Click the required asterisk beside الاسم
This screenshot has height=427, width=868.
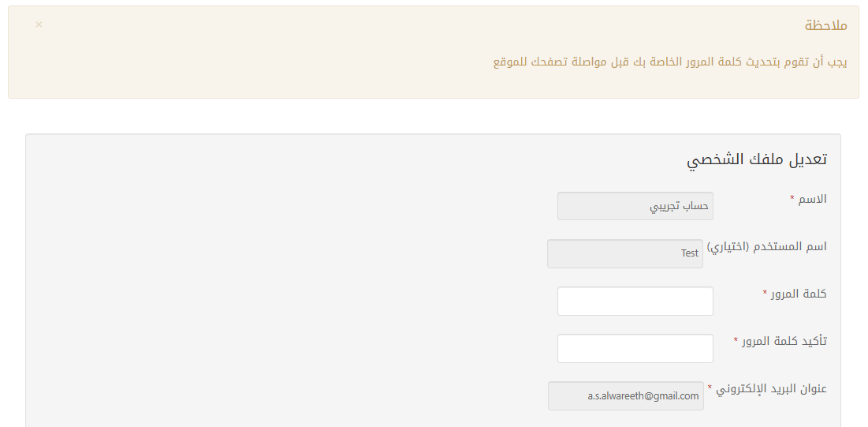point(792,199)
